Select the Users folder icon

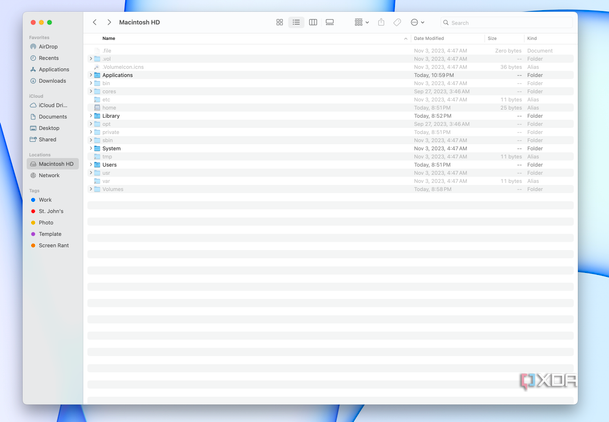(x=97, y=165)
